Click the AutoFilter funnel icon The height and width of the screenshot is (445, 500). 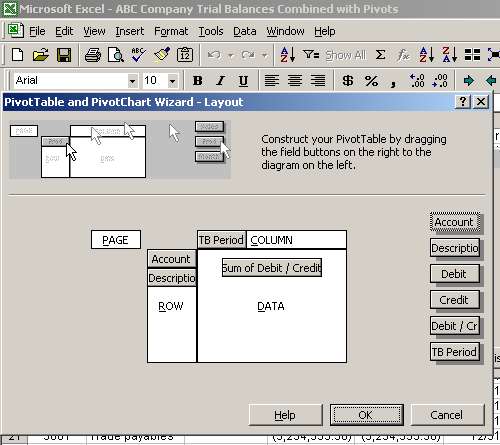[311, 54]
